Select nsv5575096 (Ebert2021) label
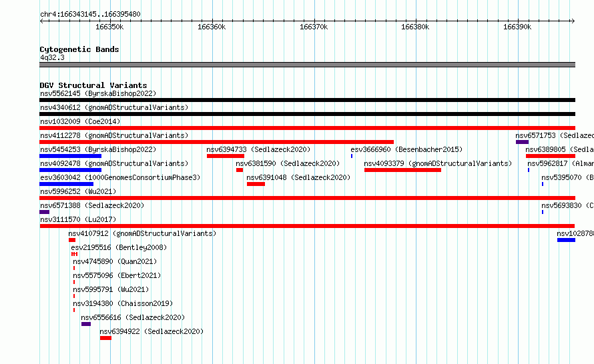 tap(117, 275)
